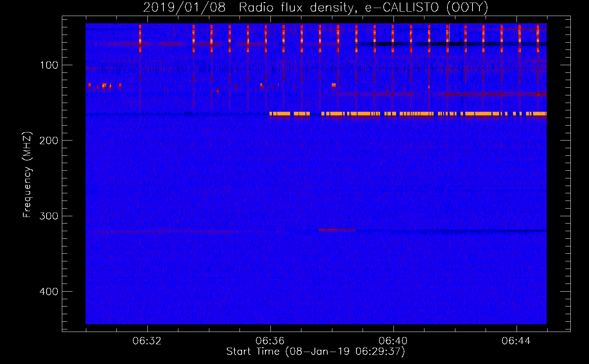Click the 06:40 time tick label

[x=393, y=341]
